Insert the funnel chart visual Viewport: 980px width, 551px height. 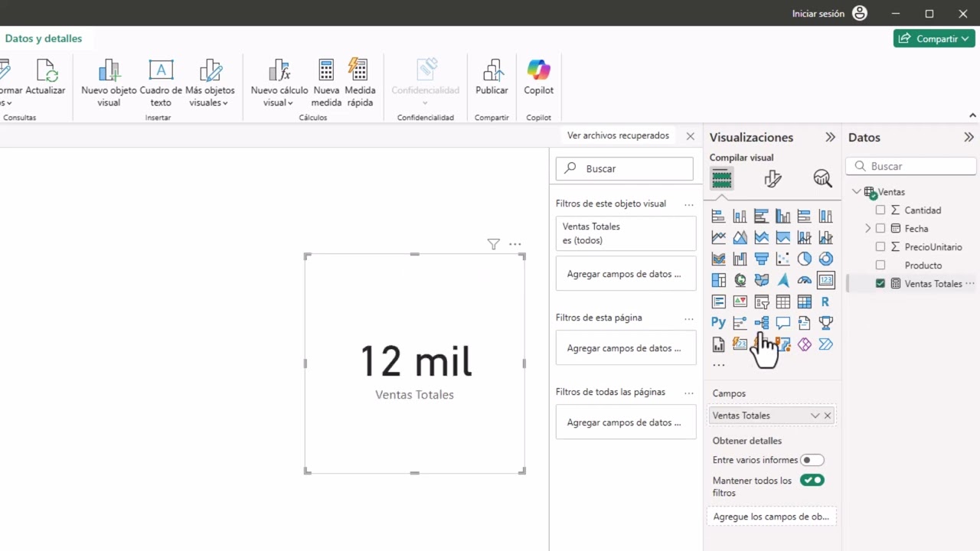click(x=761, y=259)
